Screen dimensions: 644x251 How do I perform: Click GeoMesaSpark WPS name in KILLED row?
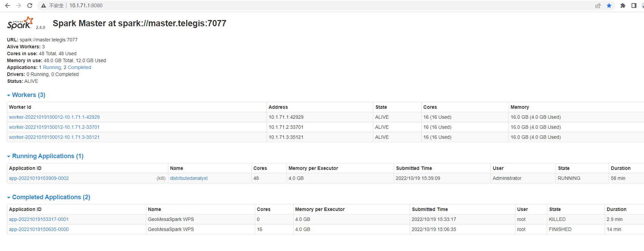[x=171, y=219]
